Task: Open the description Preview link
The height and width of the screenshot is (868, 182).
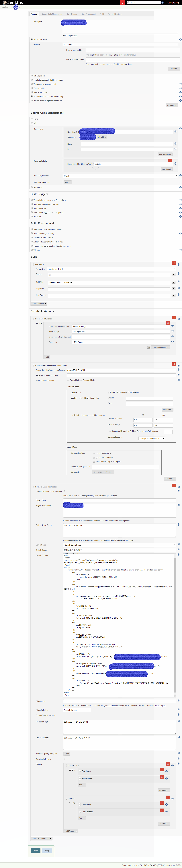Action: 74,35
